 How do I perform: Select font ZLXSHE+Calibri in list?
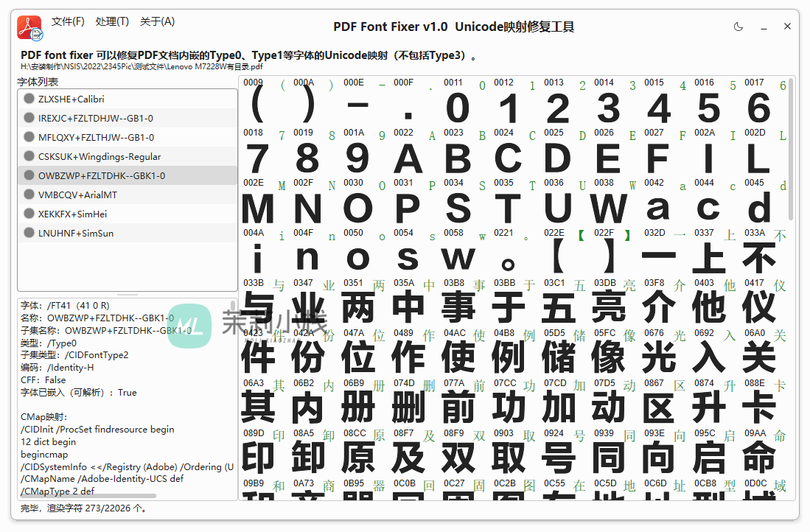tap(128, 99)
